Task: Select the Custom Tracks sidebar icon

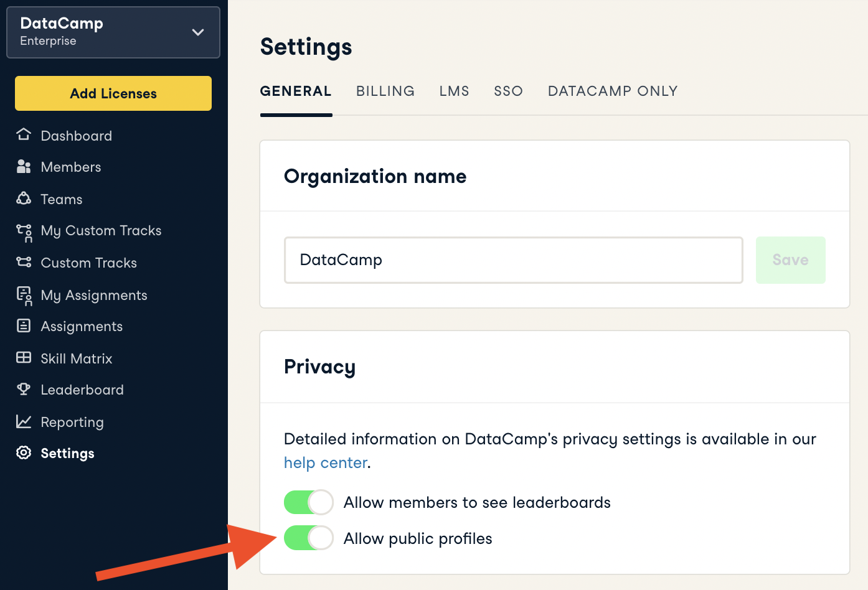Action: 24,262
